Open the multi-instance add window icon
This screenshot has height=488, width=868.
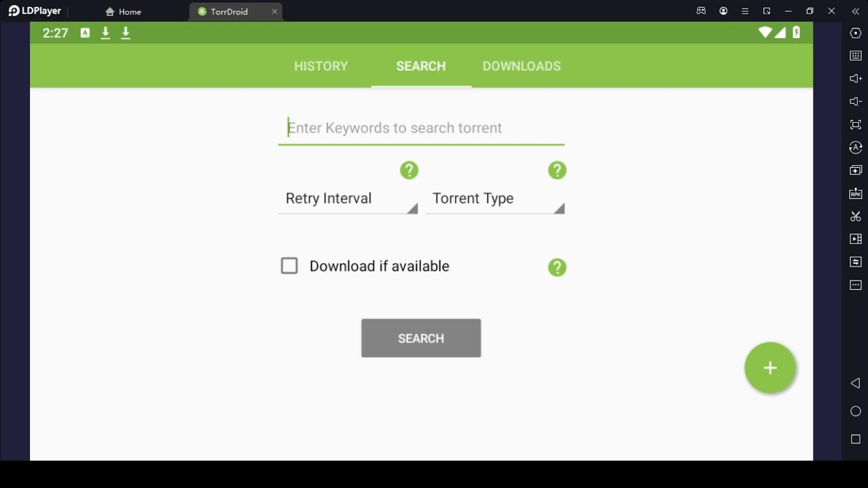pyautogui.click(x=856, y=170)
